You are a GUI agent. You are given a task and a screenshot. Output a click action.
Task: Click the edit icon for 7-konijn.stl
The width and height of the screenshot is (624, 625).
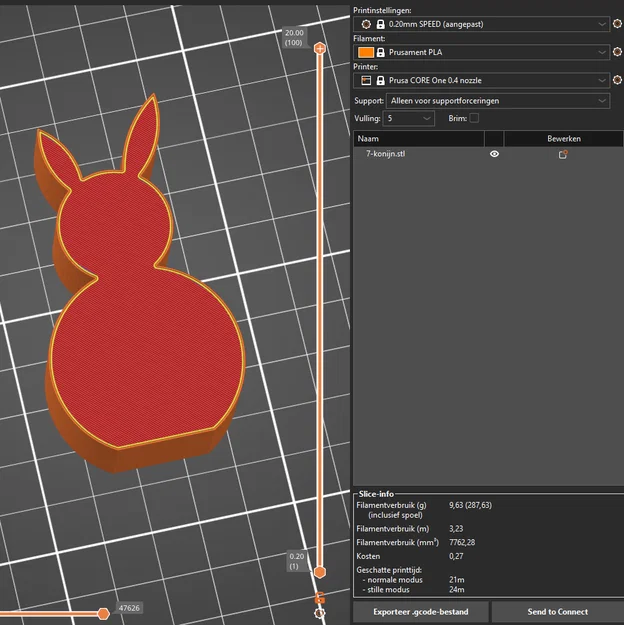563,154
